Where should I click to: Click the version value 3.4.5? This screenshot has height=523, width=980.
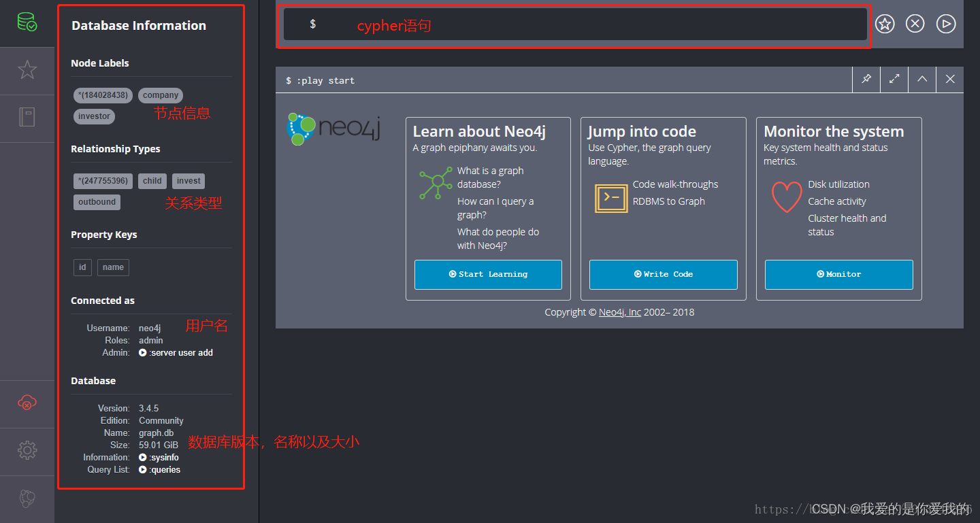(149, 408)
